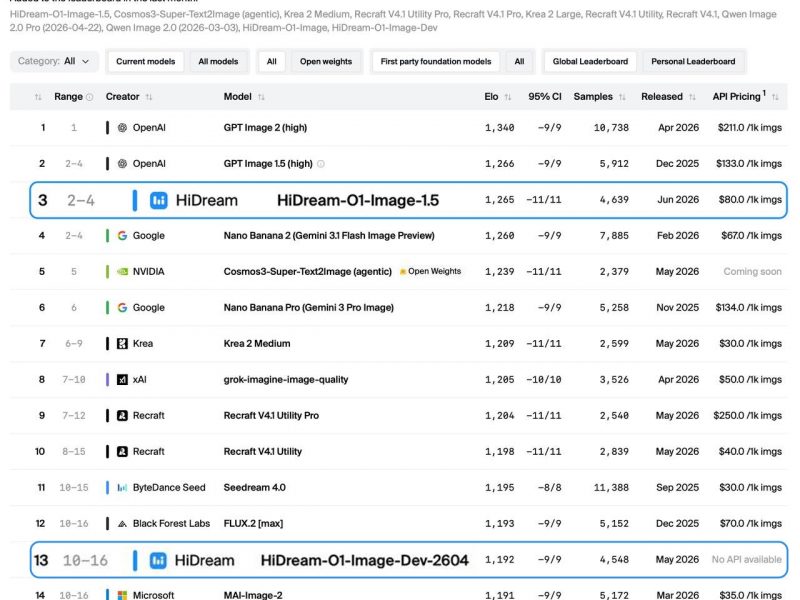Click the OpenAI logo for GPT Image 2 (high)
Screen dimensions: 800x600
(122, 128)
